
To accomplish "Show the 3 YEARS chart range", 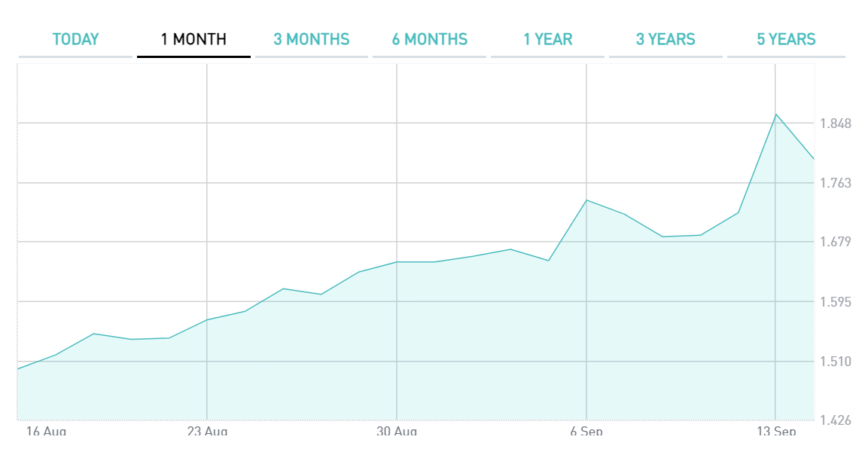I will tap(665, 39).
